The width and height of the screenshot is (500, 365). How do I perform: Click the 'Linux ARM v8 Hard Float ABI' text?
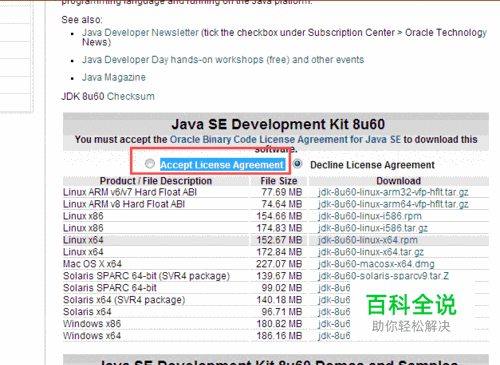124,204
